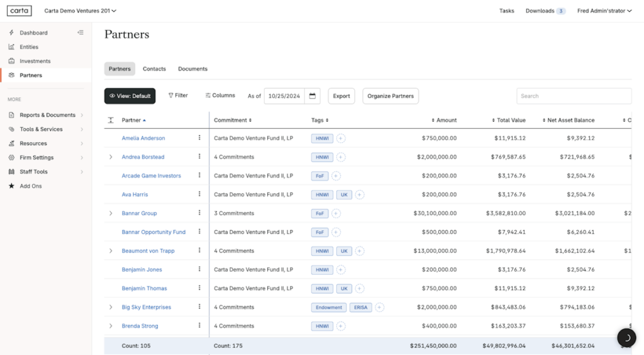Open the three-dot menu for Amelia Anderson
644x355 pixels.
point(199,138)
